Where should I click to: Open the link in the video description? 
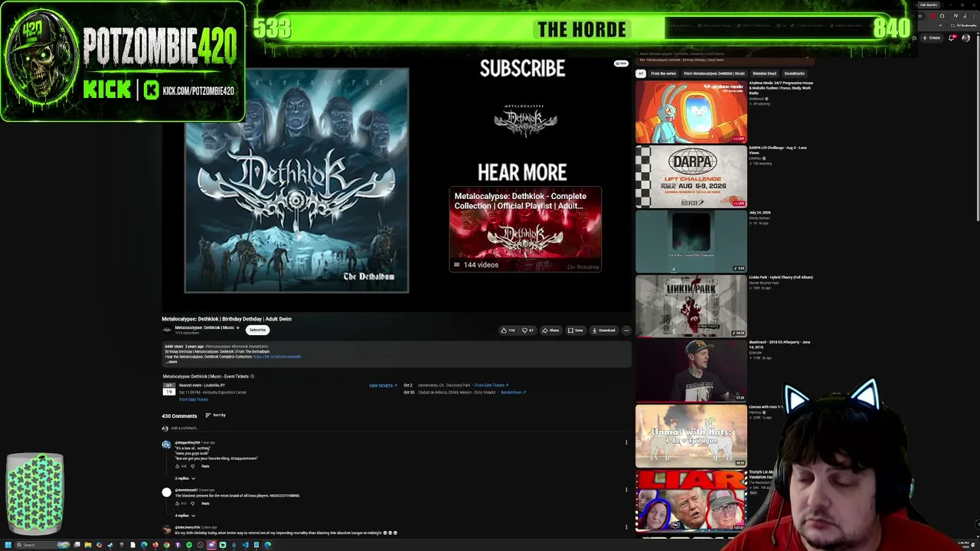click(276, 357)
